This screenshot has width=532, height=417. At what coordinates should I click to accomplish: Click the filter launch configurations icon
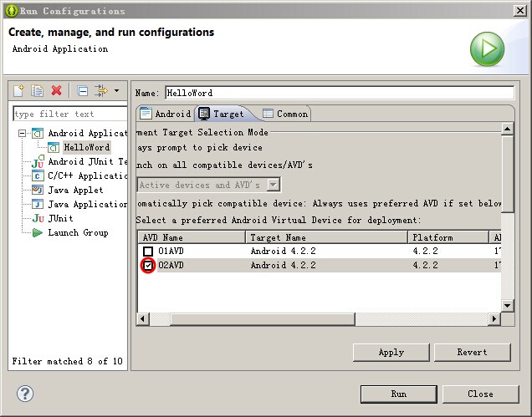click(x=101, y=90)
